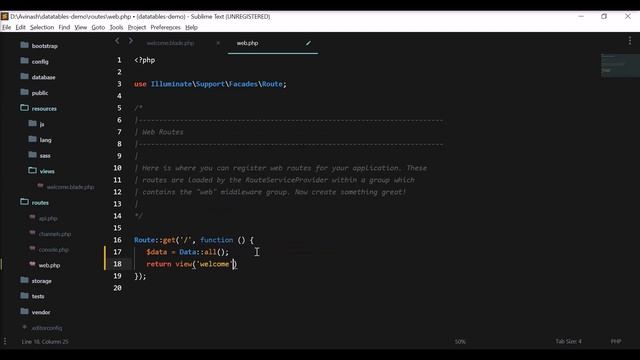
Task: Open the Edit menu
Action: pyautogui.click(x=20, y=27)
